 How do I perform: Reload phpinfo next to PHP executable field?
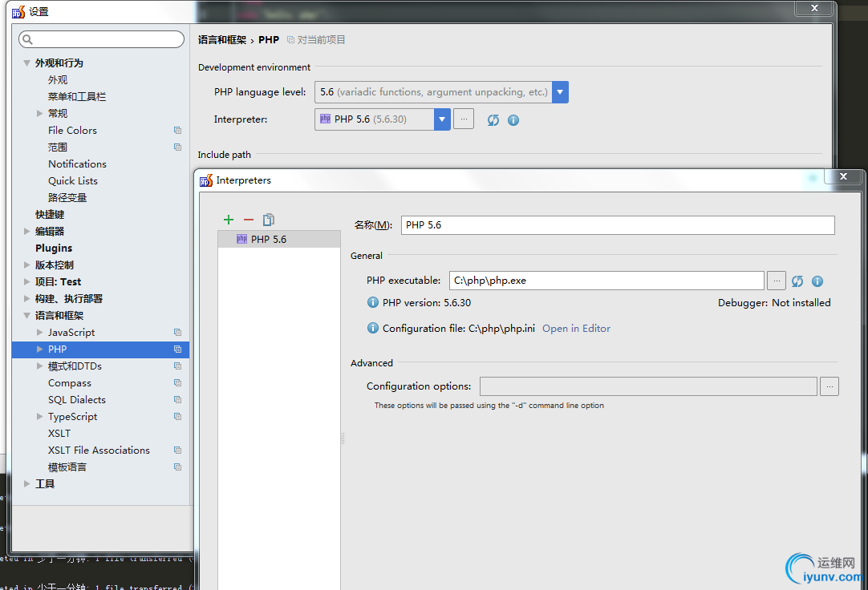(x=797, y=281)
